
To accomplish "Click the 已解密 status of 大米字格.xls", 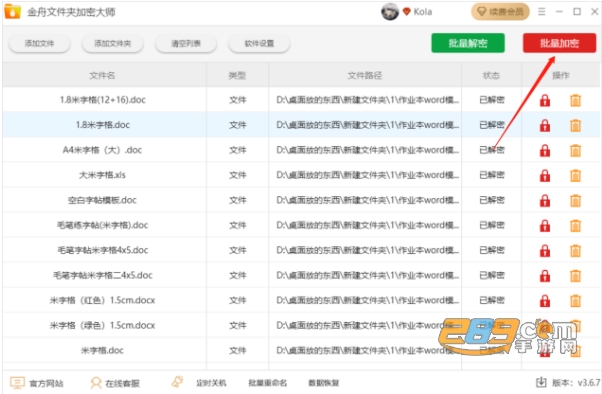I will tap(492, 175).
